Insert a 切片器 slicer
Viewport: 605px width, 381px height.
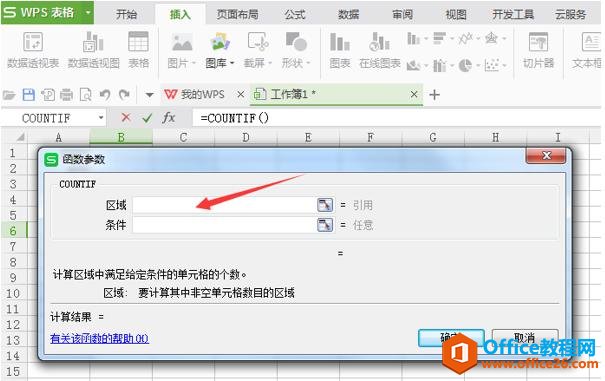pos(538,50)
